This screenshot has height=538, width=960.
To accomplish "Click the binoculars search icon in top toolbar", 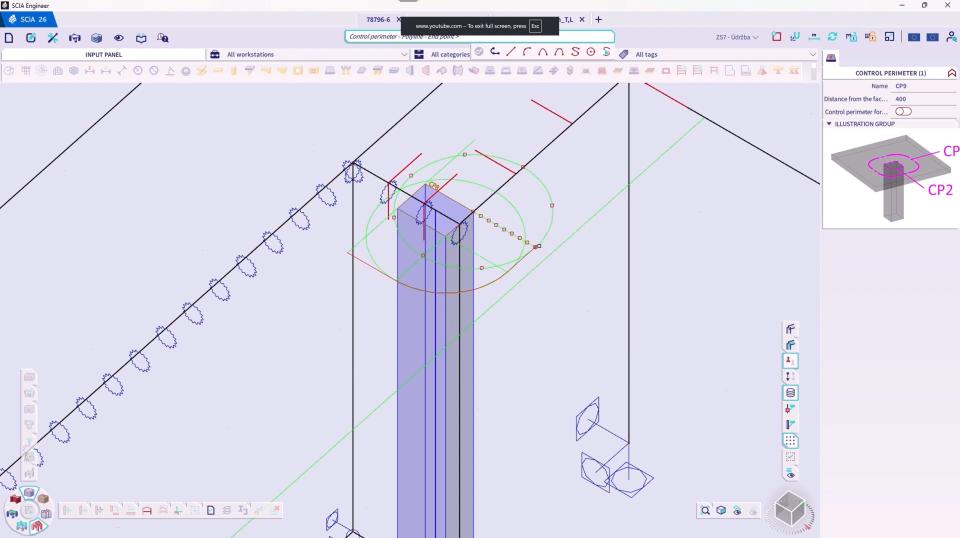I will click(163, 38).
